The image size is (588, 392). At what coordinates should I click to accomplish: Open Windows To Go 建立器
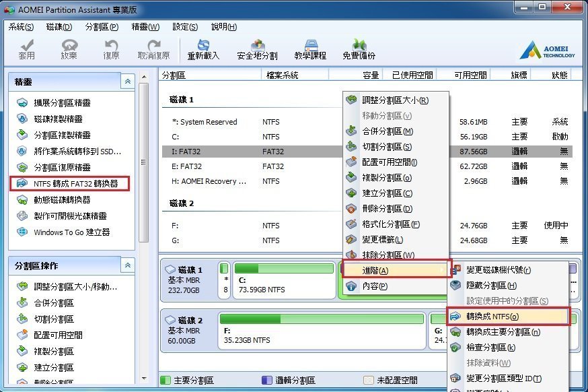click(x=63, y=232)
